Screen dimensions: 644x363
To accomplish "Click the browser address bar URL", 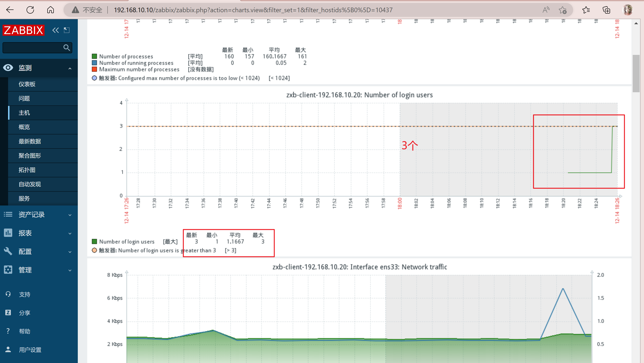I will coord(253,10).
